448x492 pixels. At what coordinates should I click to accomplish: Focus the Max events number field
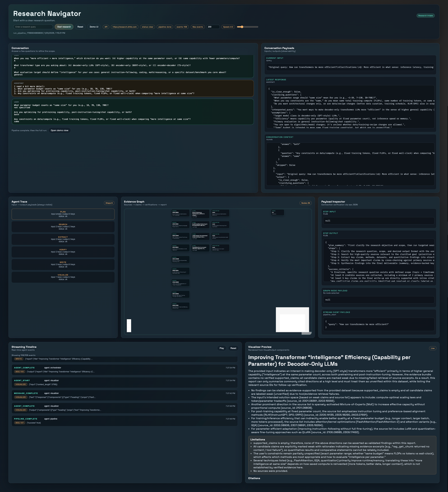[213, 27]
